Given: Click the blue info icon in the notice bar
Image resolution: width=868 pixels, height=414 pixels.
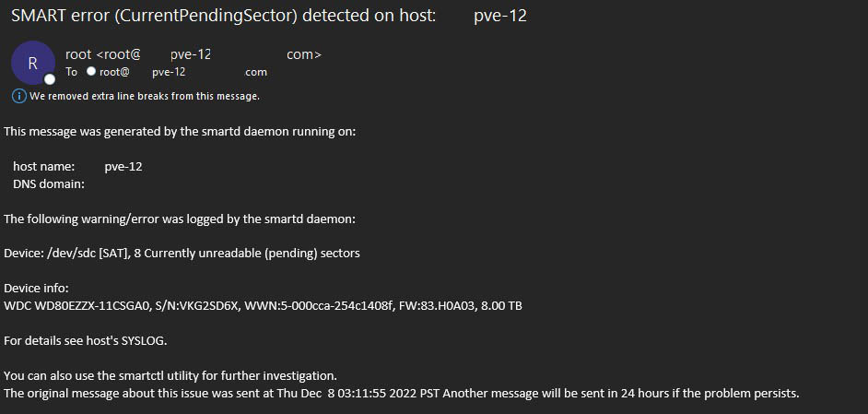Looking at the screenshot, I should 18,96.
